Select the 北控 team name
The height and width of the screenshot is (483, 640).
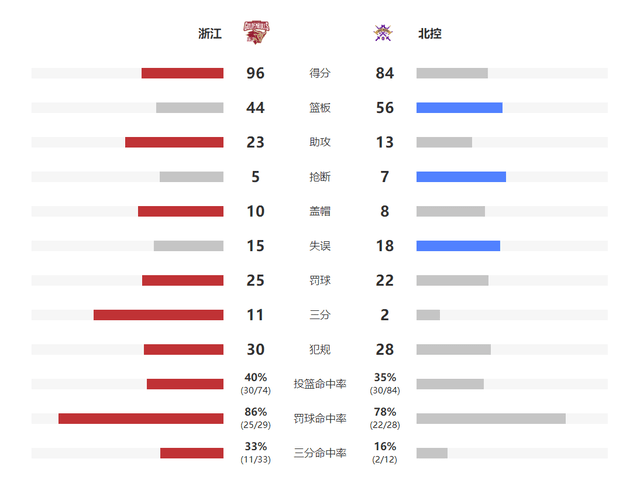(430, 34)
